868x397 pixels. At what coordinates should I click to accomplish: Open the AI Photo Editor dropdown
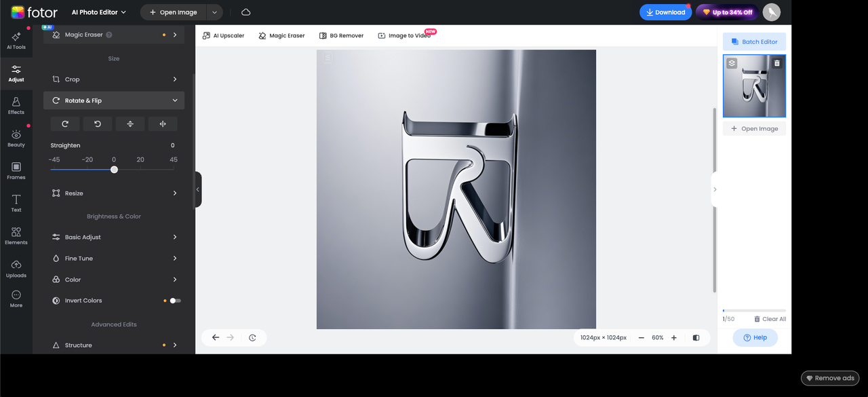(99, 12)
